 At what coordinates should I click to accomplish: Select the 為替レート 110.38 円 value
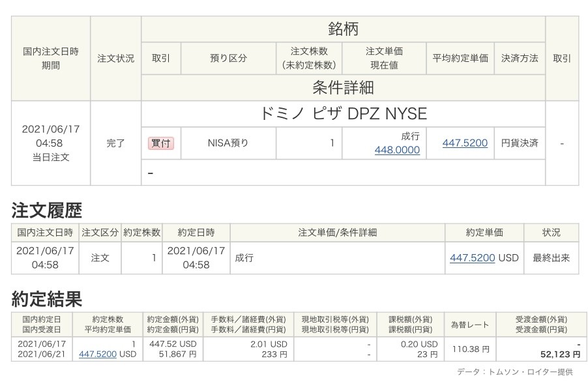(471, 349)
